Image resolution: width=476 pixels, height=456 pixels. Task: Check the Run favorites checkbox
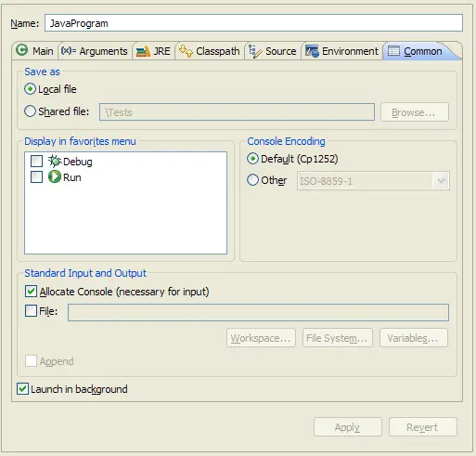coord(36,177)
